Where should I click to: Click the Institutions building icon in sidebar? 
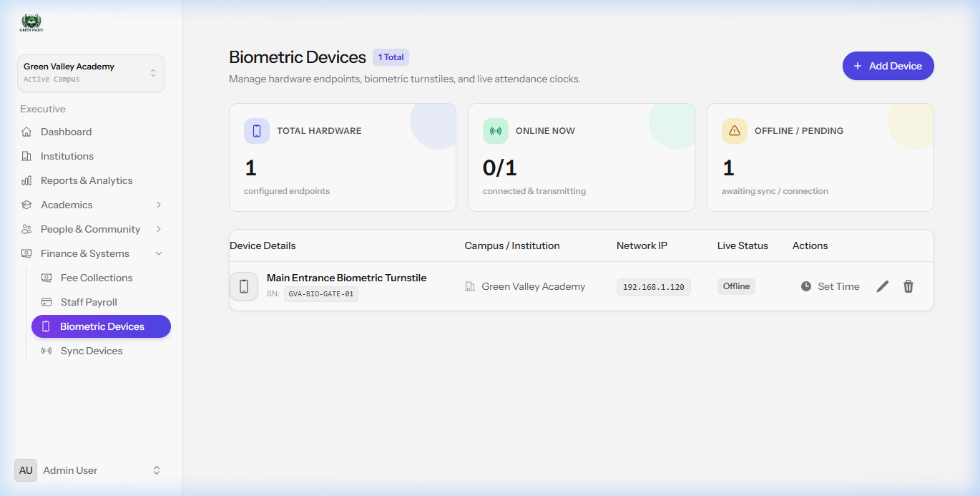pos(26,156)
